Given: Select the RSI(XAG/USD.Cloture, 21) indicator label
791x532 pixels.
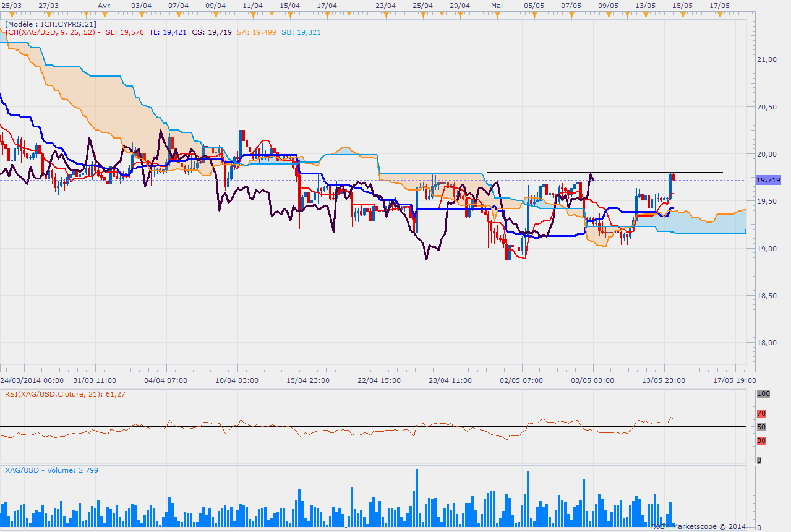Looking at the screenshot, I should coord(65,394).
